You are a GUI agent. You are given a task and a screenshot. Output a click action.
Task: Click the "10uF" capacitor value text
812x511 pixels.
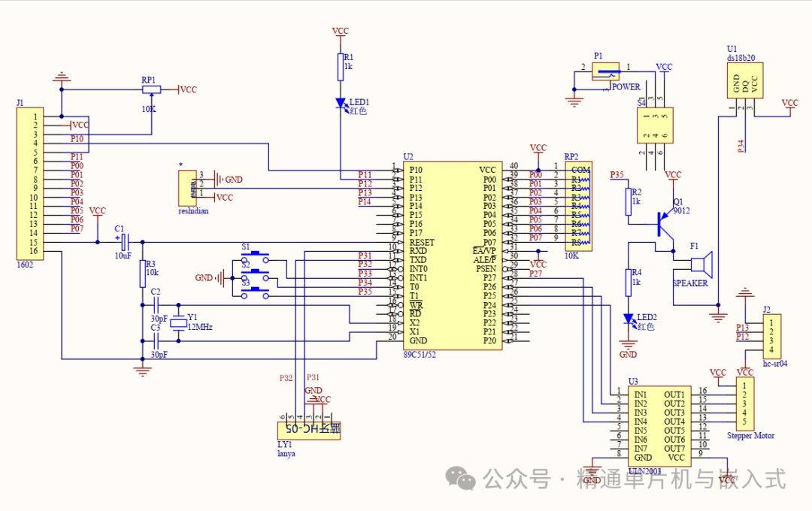[x=123, y=255]
